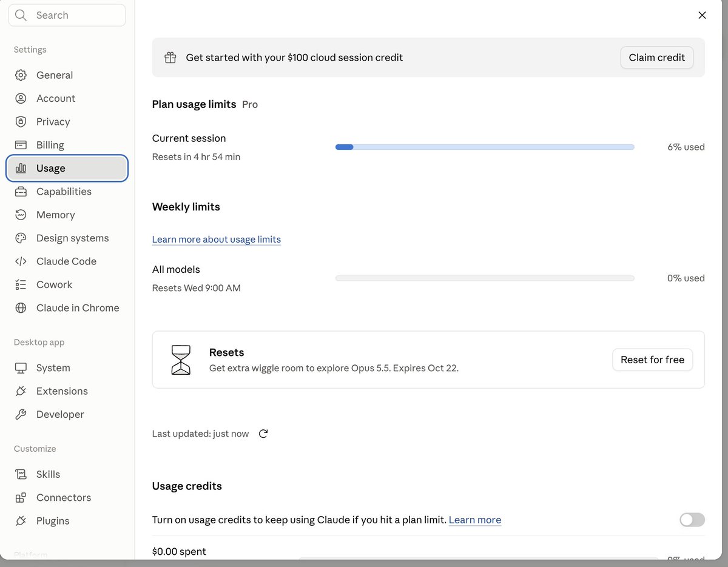Close the settings dialog with X

coord(702,15)
